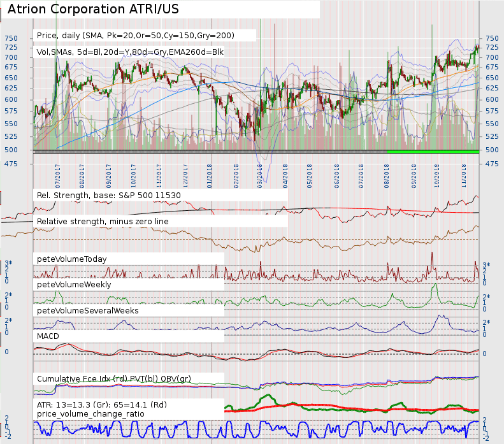Screen dimensions: 504x444
Task: Select the '2*' mark on peteVolumeWeekly left scale
Action: click(9, 295)
